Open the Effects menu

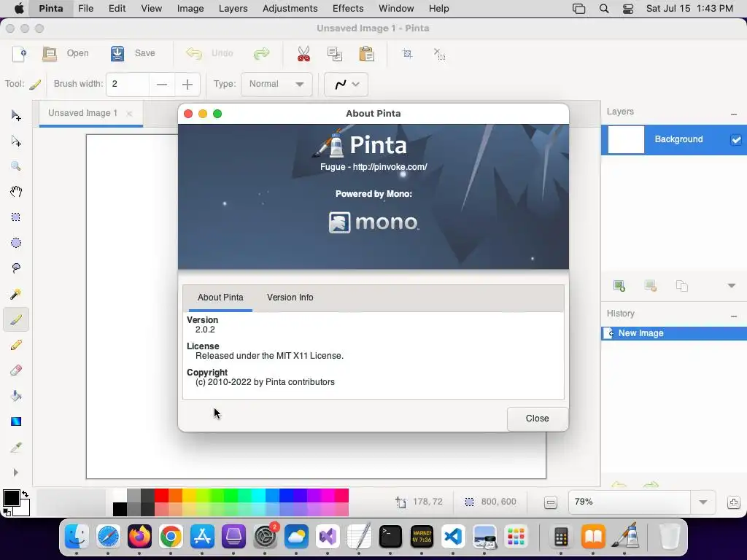point(348,9)
